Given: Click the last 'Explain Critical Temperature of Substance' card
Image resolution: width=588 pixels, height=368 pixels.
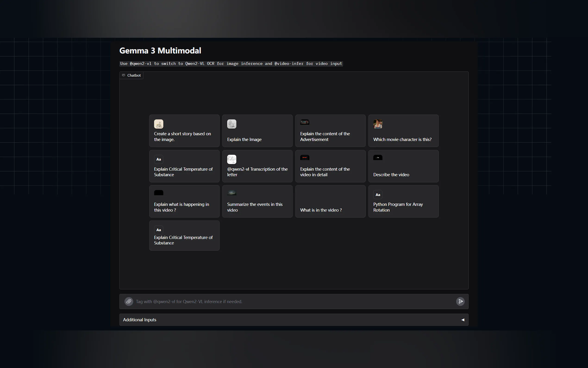Looking at the screenshot, I should (x=184, y=240).
